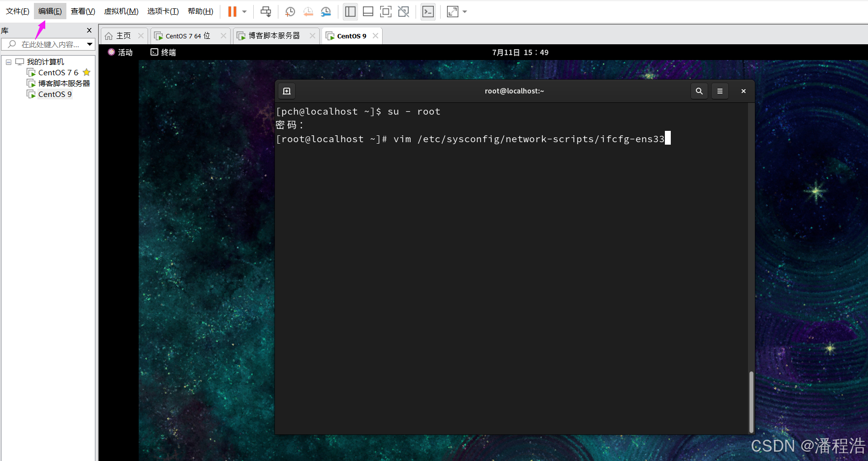
Task: Click the terminal vertical scrollbar
Action: tap(751, 401)
